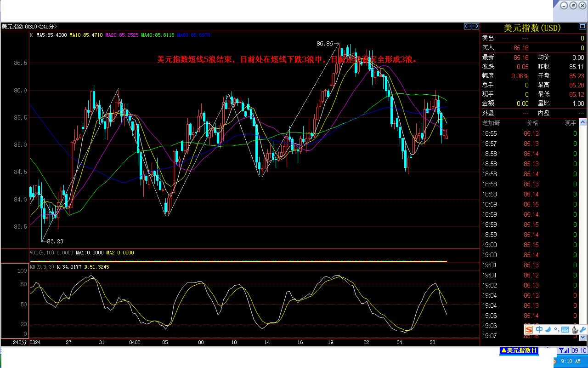Click the up arrow of tick list scrollbar
This screenshot has height=368, width=588.
tap(583, 122)
